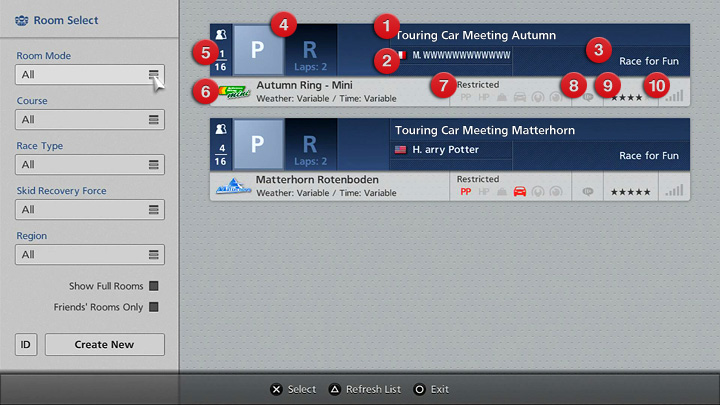
Task: Tick the Friends' Rooms Only checkbox
Action: (154, 307)
